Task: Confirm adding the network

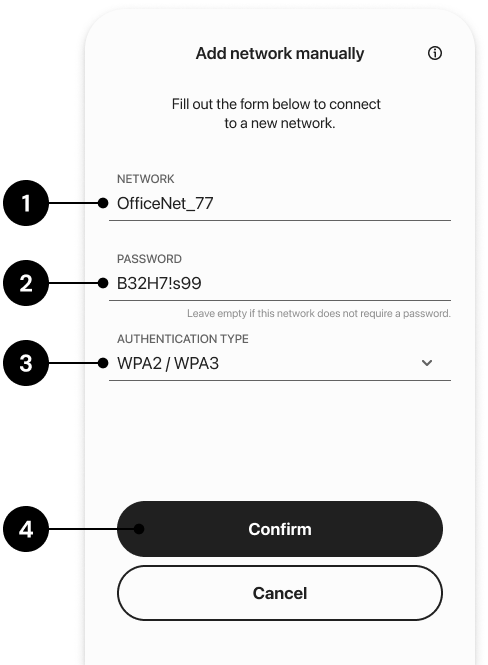Action: 280,529
